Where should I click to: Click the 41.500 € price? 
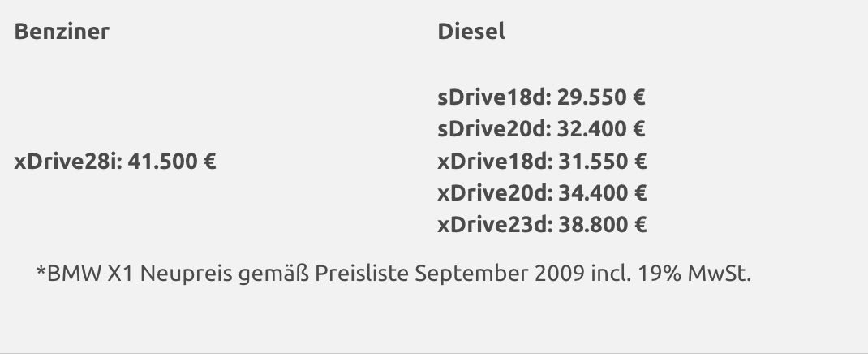(x=171, y=161)
